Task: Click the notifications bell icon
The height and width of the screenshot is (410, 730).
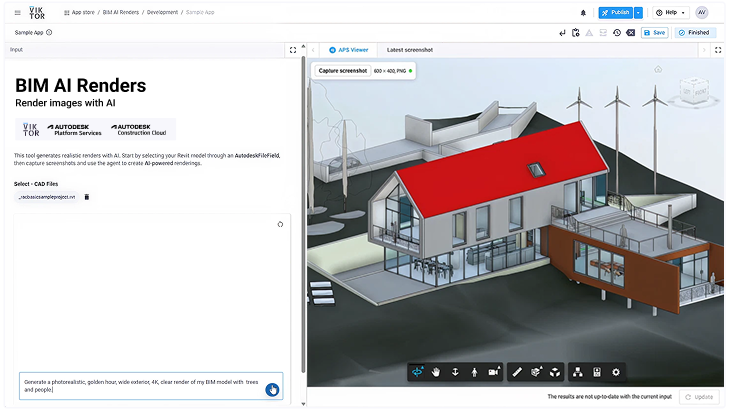Action: pos(584,13)
